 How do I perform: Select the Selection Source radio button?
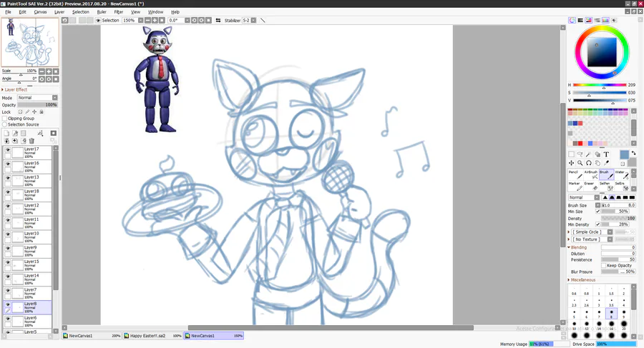click(5, 124)
